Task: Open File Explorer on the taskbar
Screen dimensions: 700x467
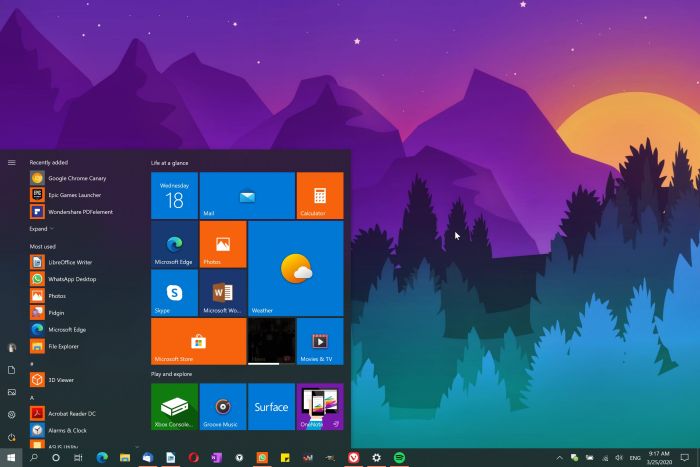Action: pyautogui.click(x=125, y=458)
